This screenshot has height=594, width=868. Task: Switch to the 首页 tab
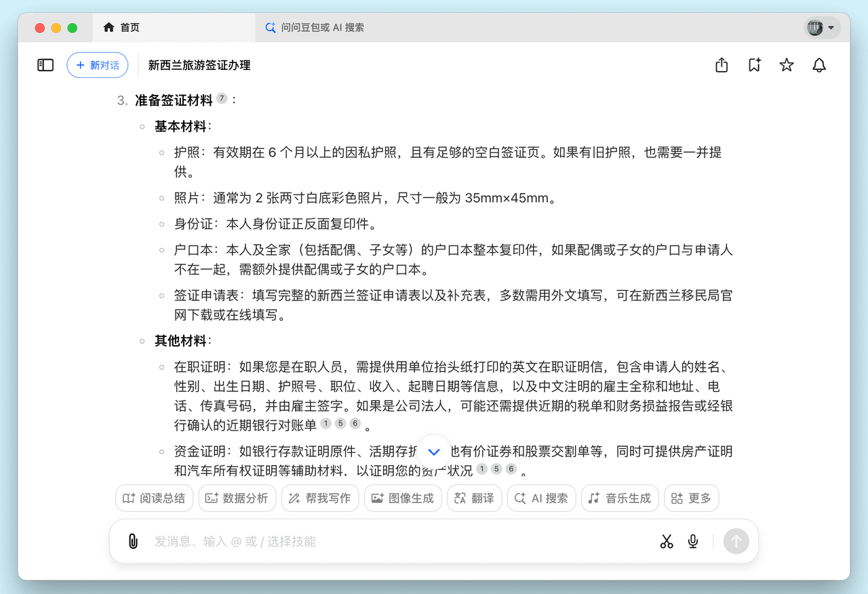[122, 28]
